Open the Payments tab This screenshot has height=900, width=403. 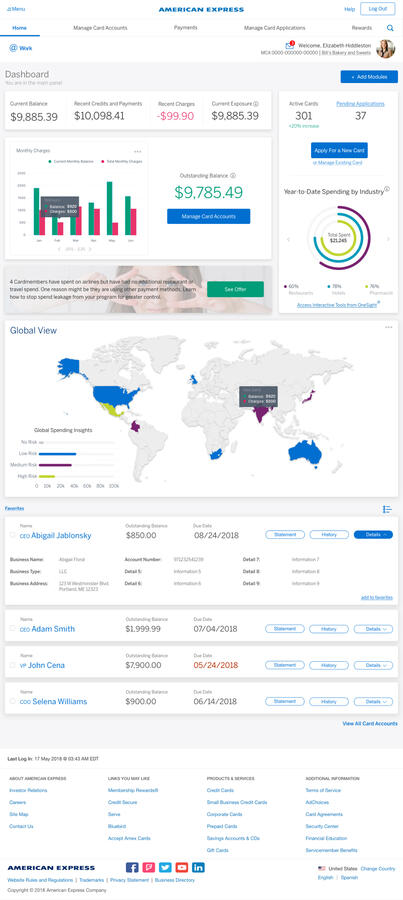coord(185,28)
